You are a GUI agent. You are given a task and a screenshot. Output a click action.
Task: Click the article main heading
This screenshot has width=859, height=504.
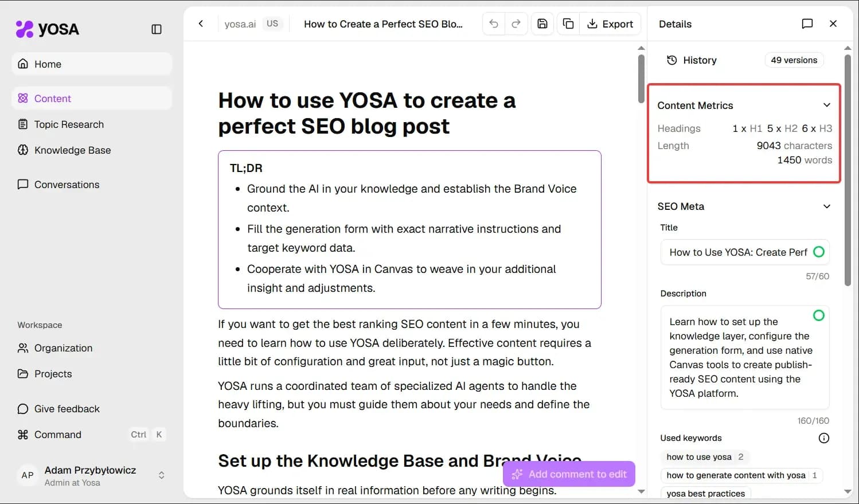(x=367, y=113)
